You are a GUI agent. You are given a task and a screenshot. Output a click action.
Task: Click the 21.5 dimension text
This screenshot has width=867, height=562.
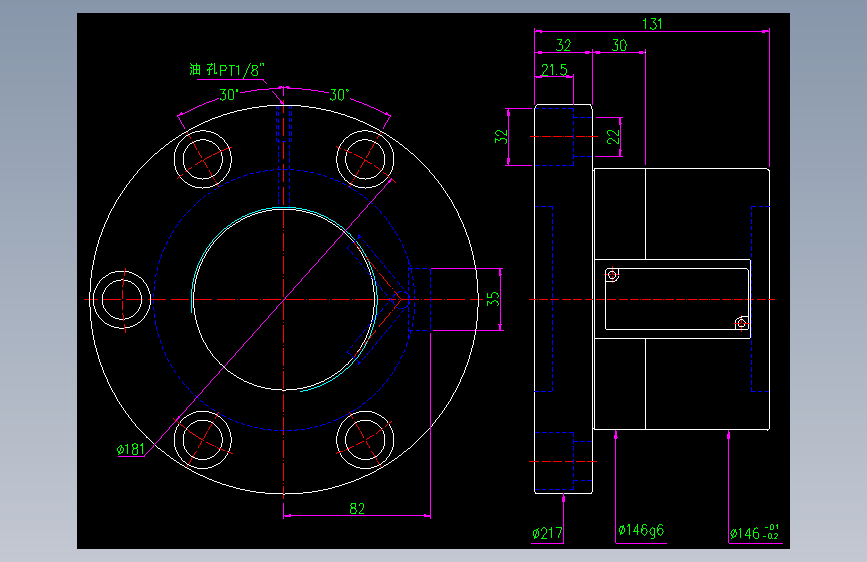click(554, 70)
